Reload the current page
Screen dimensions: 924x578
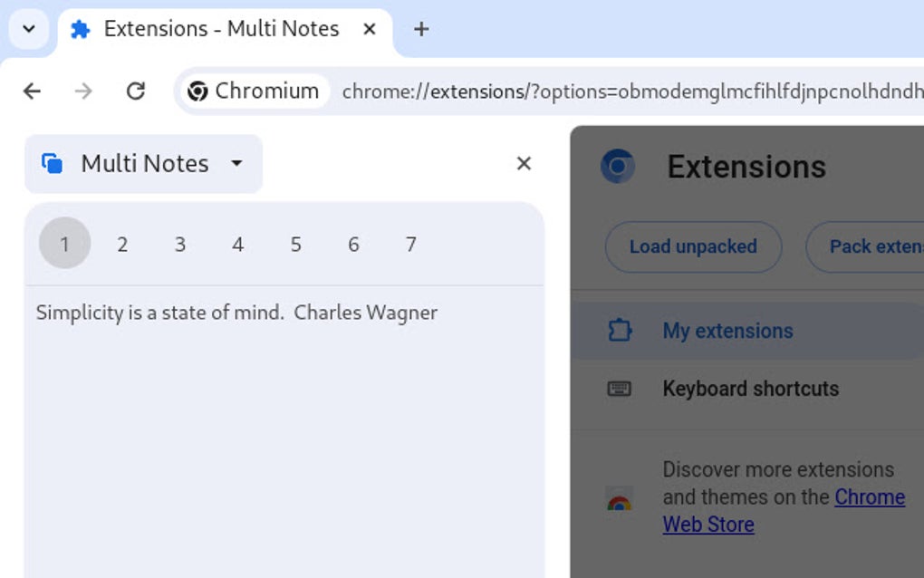[x=136, y=91]
